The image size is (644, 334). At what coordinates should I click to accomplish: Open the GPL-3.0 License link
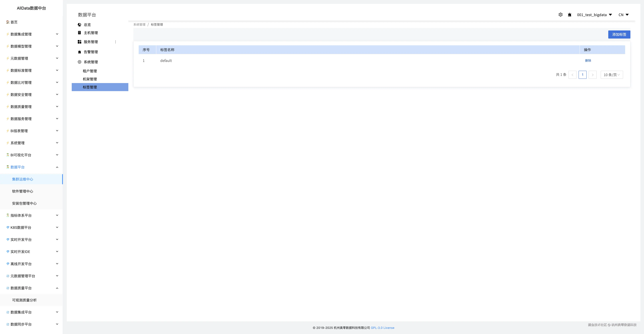(x=382, y=328)
